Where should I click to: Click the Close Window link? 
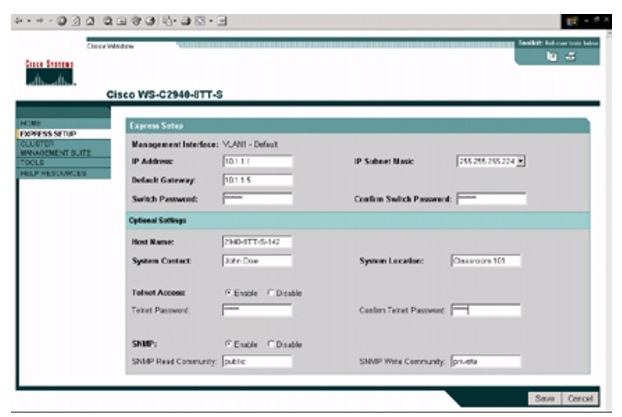(110, 46)
